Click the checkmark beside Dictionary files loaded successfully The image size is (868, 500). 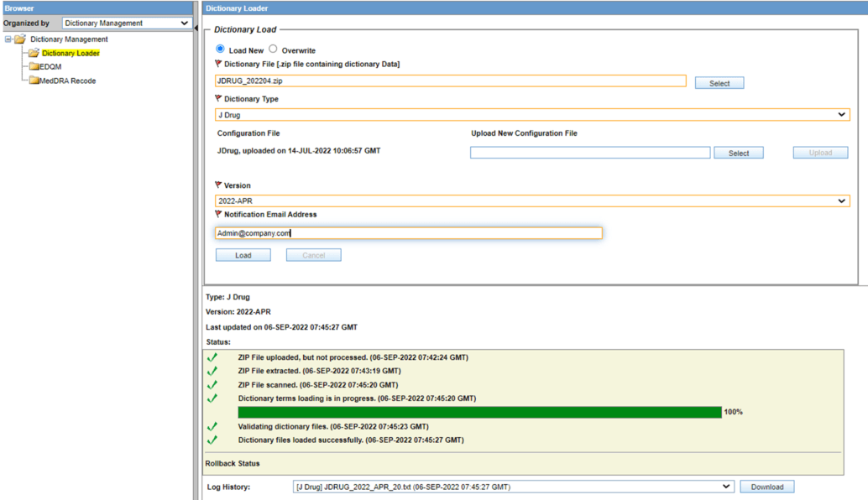coord(212,440)
